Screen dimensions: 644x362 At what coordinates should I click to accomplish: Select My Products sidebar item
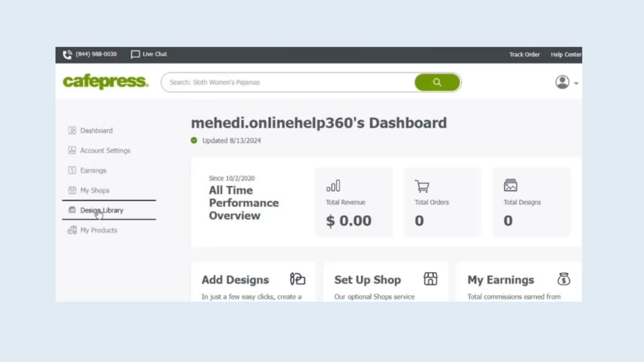pyautogui.click(x=98, y=230)
